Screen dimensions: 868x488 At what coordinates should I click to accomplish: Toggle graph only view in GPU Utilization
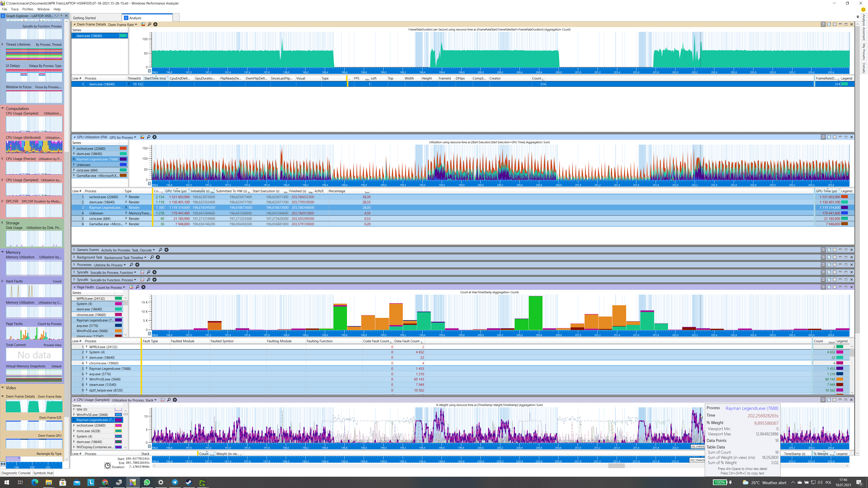click(x=829, y=137)
